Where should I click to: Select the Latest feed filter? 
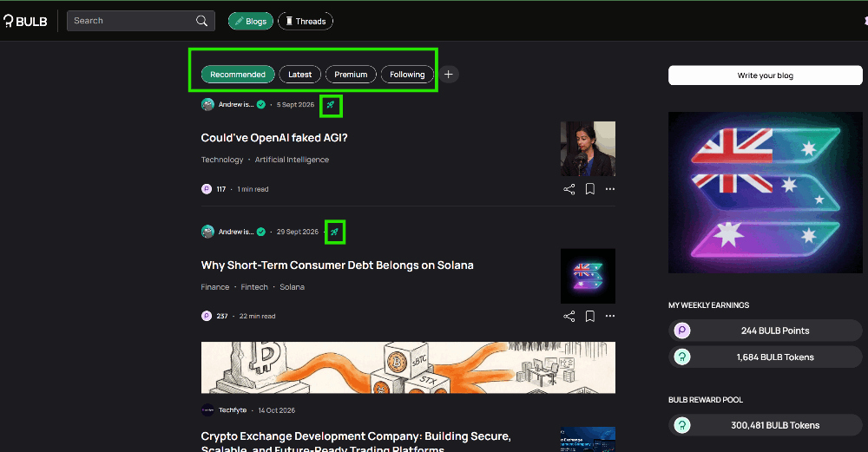tap(300, 74)
